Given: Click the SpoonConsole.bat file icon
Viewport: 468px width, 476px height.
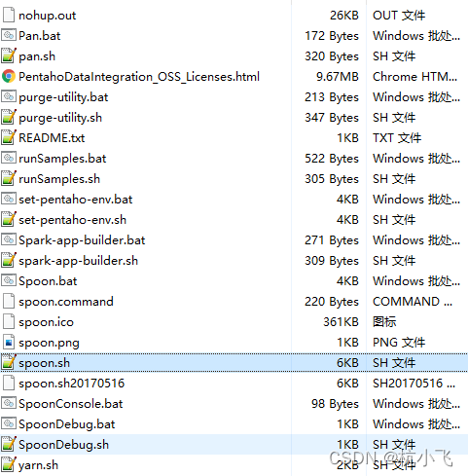Looking at the screenshot, I should point(9,403).
